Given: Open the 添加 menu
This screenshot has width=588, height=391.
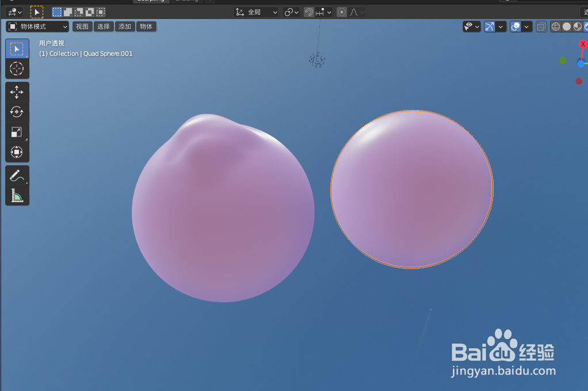Looking at the screenshot, I should [x=125, y=26].
